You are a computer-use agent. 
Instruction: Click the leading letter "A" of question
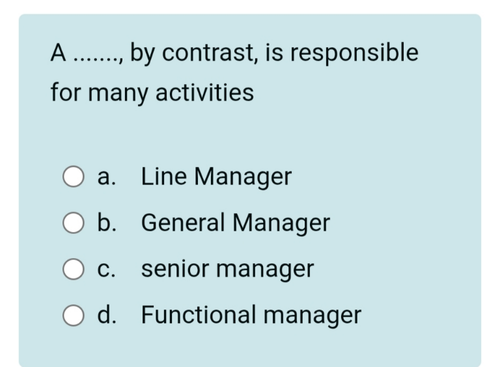pos(58,53)
